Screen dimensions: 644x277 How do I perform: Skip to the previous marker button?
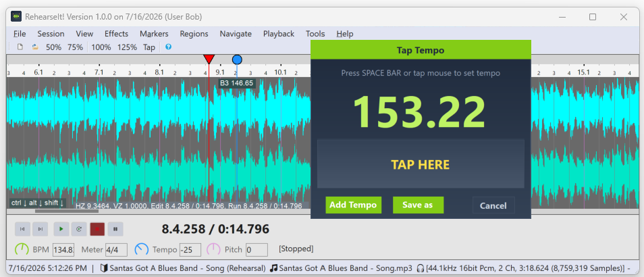[22, 229]
